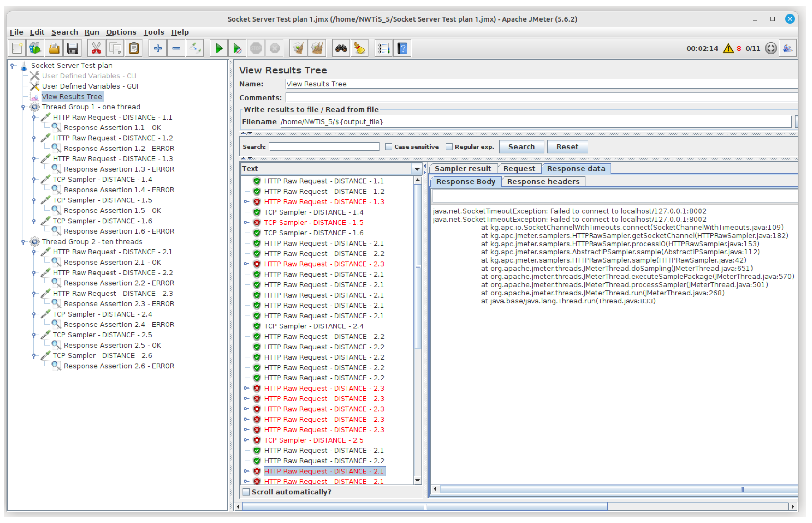Open the help question mark icon
The image size is (812, 523).
(402, 49)
